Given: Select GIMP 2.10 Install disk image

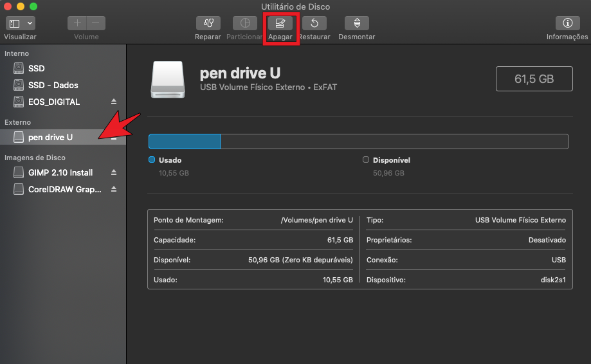Looking at the screenshot, I should pyautogui.click(x=60, y=172).
